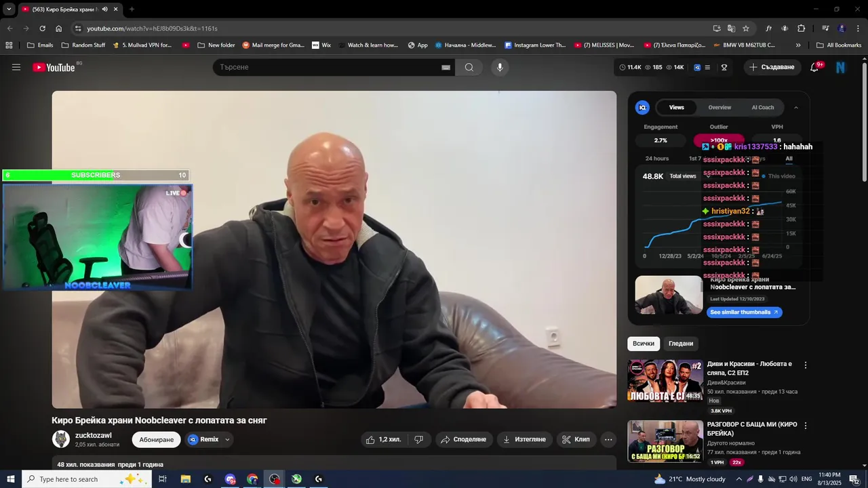Open Task View on taskbar
The height and width of the screenshot is (488, 868).
[x=163, y=479]
